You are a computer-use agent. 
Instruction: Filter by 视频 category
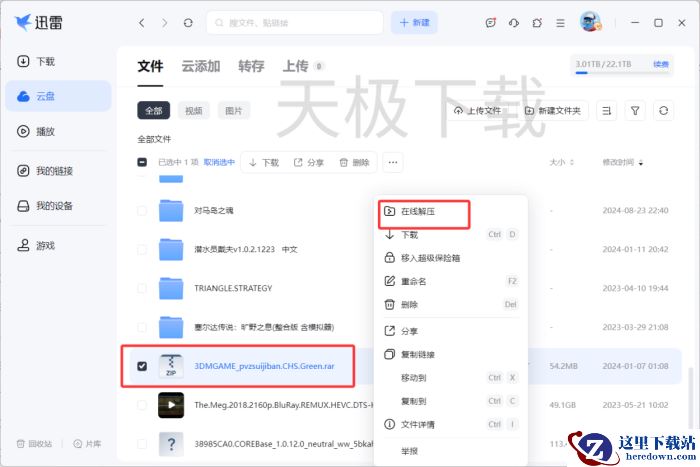coord(193,111)
